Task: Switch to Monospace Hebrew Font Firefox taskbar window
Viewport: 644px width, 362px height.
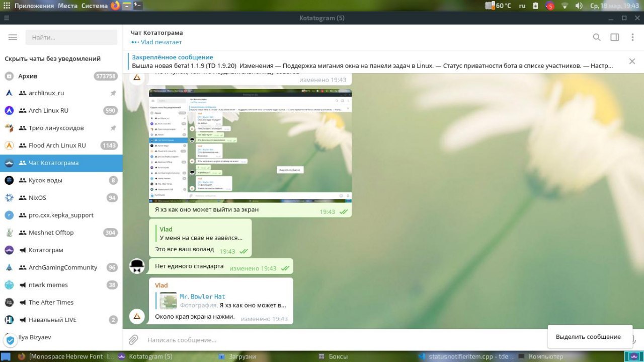Action: [65, 356]
